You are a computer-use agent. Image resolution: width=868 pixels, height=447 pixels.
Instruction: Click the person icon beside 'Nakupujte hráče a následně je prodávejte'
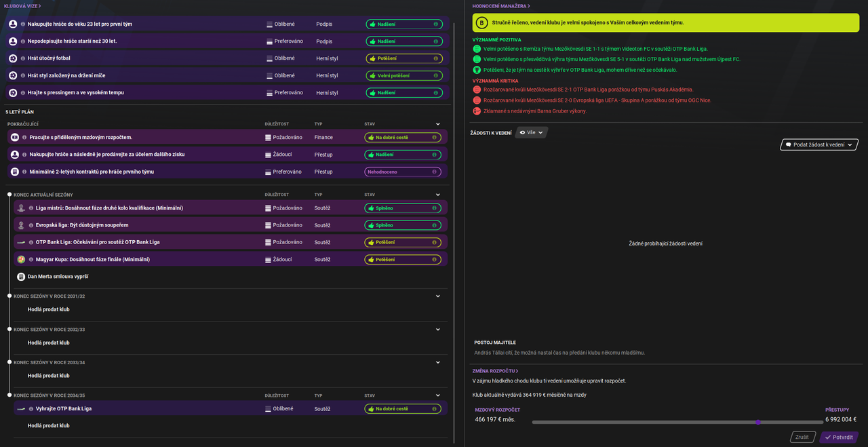(15, 154)
